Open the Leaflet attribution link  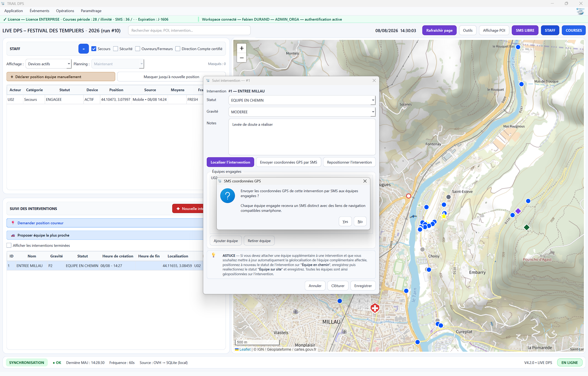(x=245, y=349)
